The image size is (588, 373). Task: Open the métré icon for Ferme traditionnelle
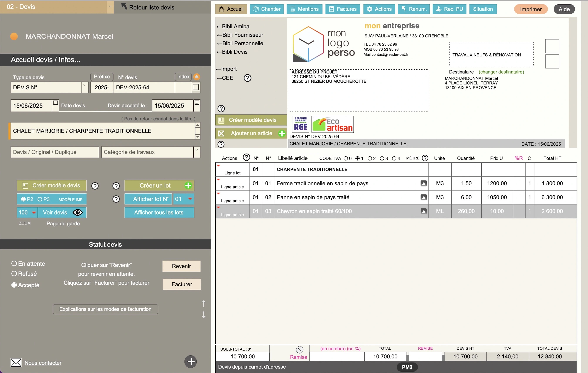(x=423, y=183)
